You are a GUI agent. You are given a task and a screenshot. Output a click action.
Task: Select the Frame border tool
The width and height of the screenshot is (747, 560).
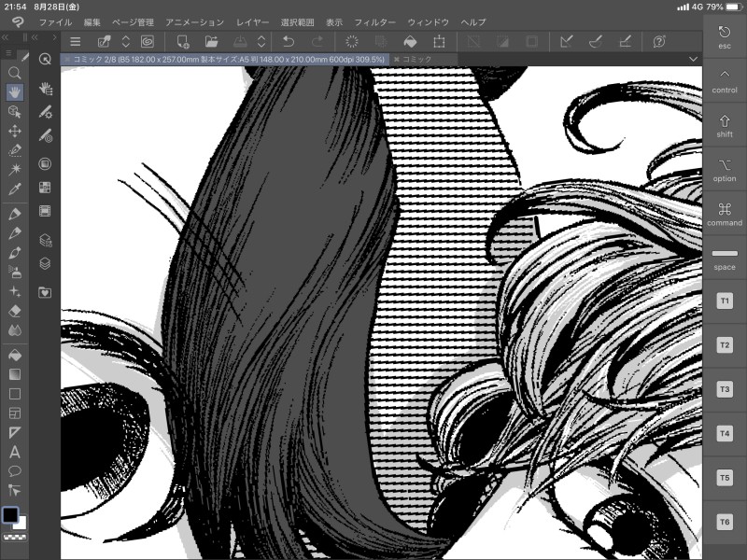pos(15,413)
